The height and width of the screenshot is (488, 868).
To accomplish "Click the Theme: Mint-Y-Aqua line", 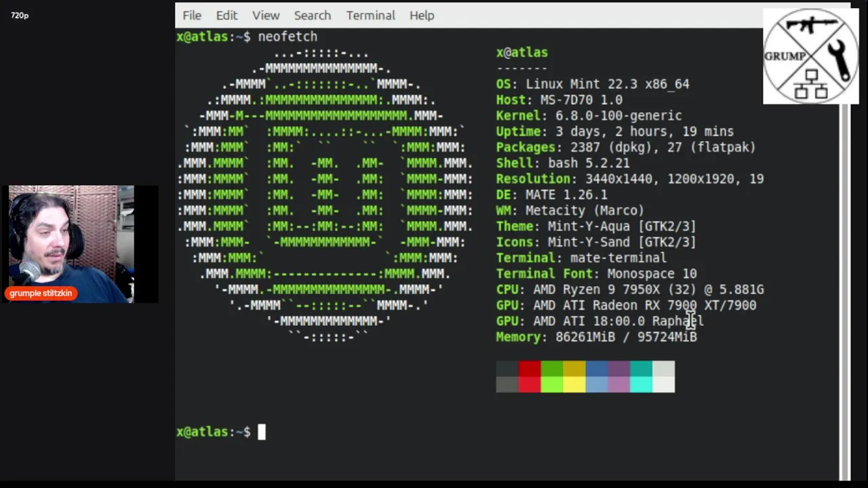I will pos(596,226).
